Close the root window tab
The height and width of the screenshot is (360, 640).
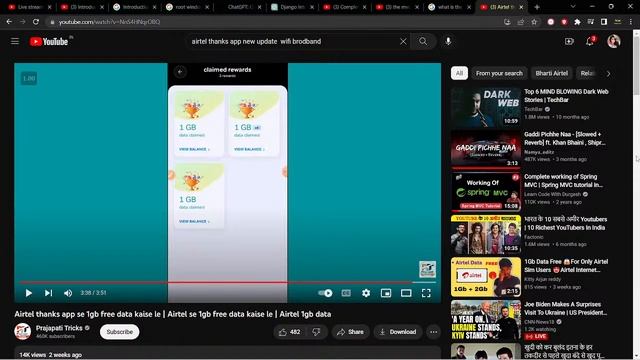pos(207,7)
